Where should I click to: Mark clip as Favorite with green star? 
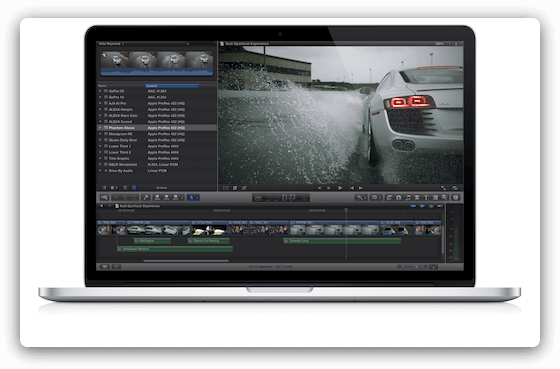116,198
